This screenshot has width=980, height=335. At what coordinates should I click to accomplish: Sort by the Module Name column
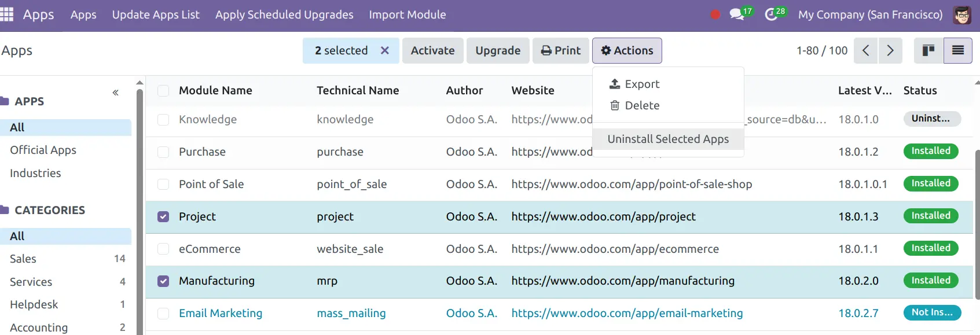pyautogui.click(x=215, y=90)
